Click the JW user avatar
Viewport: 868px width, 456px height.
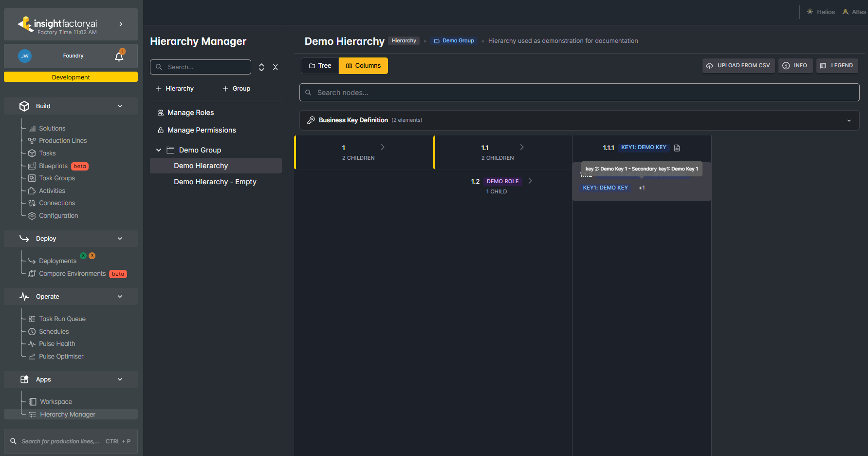(25, 56)
